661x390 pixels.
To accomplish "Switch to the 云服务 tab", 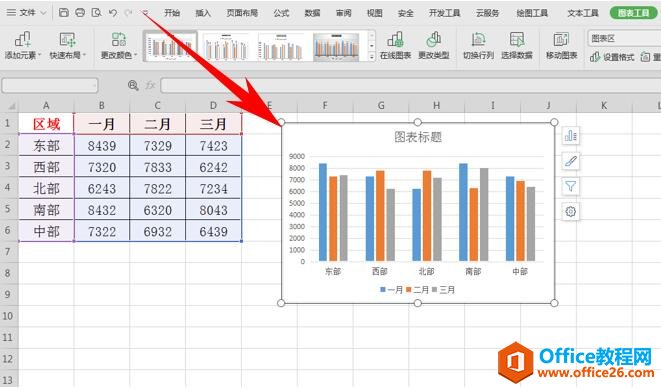I will (487, 13).
